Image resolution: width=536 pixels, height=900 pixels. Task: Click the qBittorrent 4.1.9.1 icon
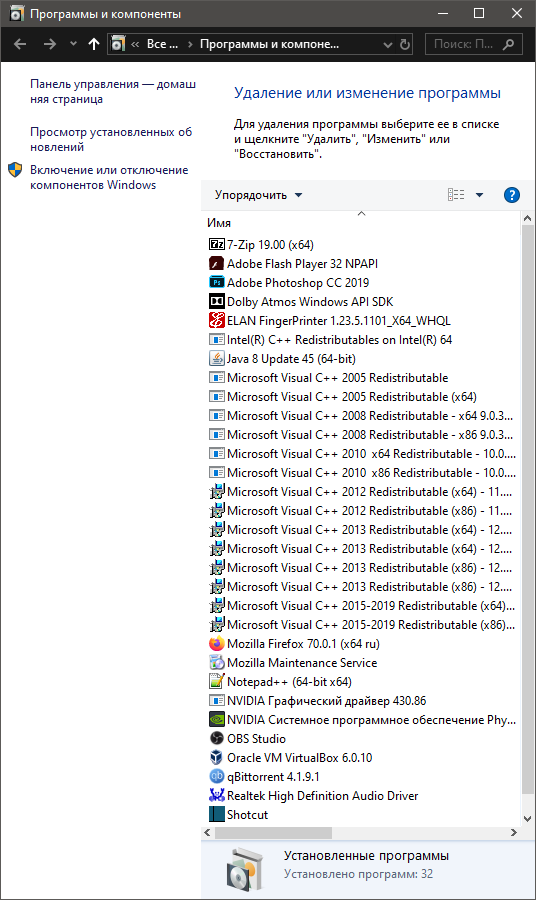[216, 776]
